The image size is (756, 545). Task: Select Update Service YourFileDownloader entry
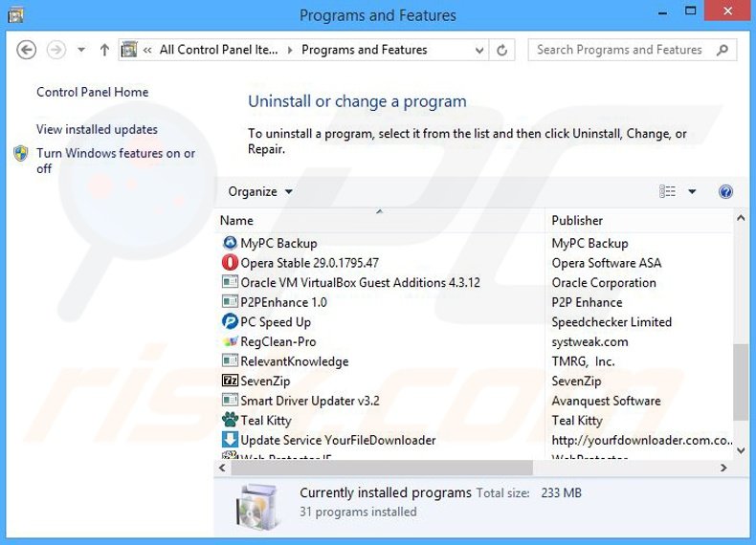point(338,440)
